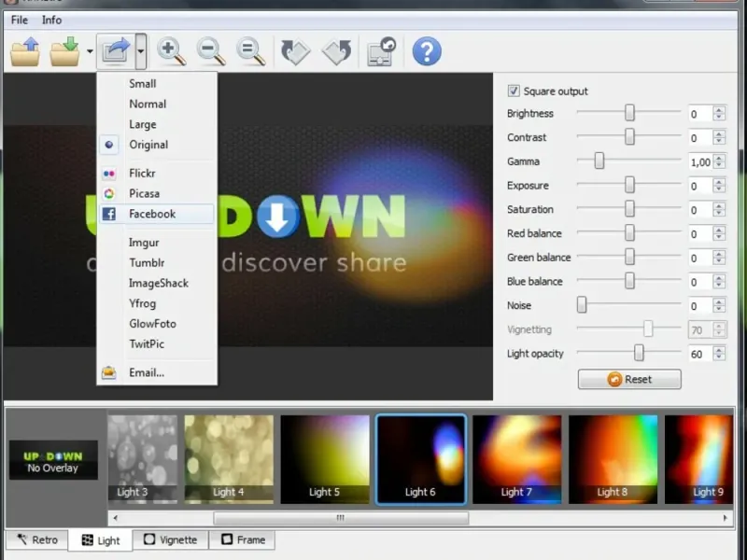Open the blue help question mark
Image resolution: width=747 pixels, height=560 pixels.
tap(427, 51)
